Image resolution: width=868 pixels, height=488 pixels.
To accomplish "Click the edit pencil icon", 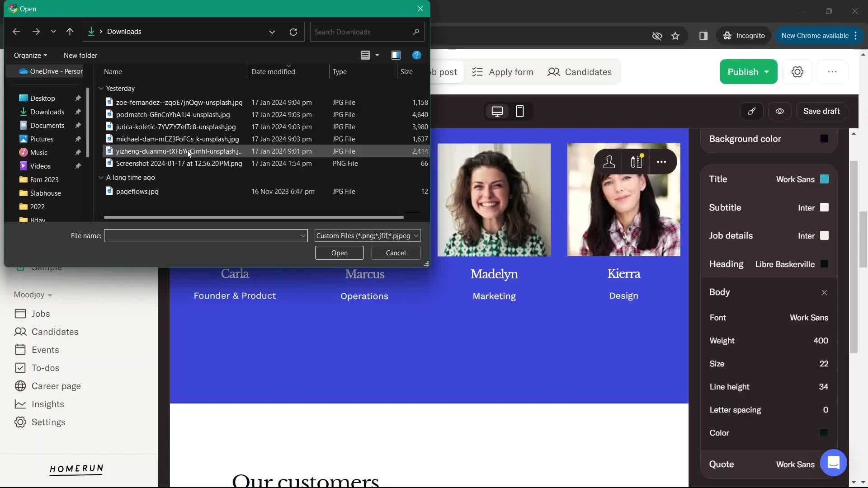I will click(752, 111).
